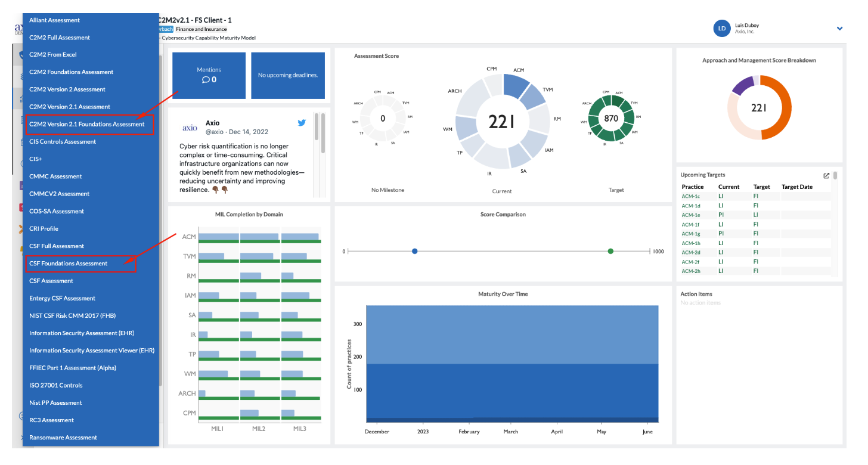Choose COS-SA Assessment

[x=57, y=211]
